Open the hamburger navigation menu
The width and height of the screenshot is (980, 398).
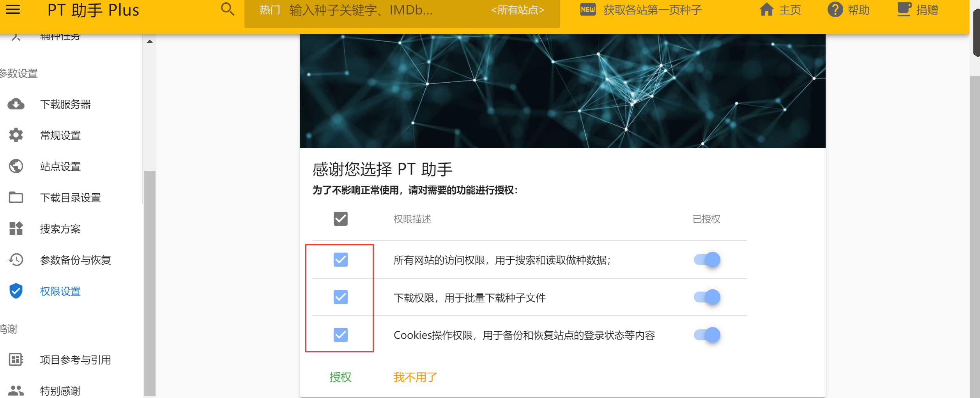[x=13, y=10]
